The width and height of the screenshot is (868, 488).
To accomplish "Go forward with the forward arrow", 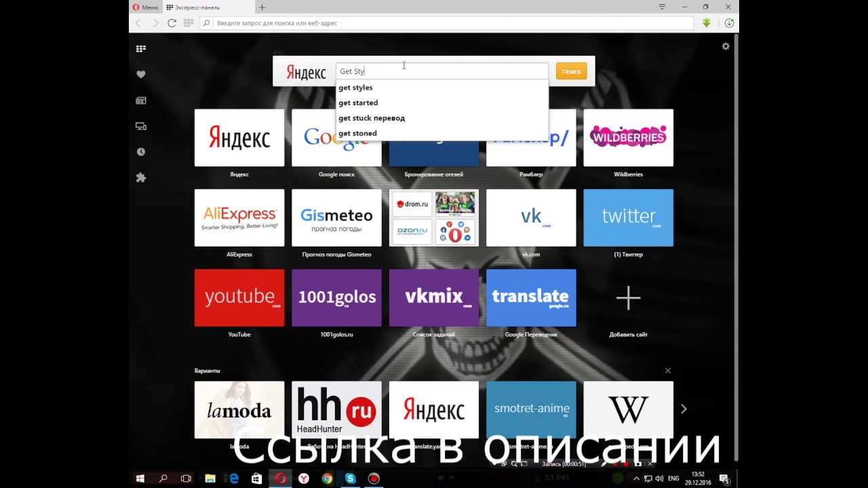I will pyautogui.click(x=155, y=23).
